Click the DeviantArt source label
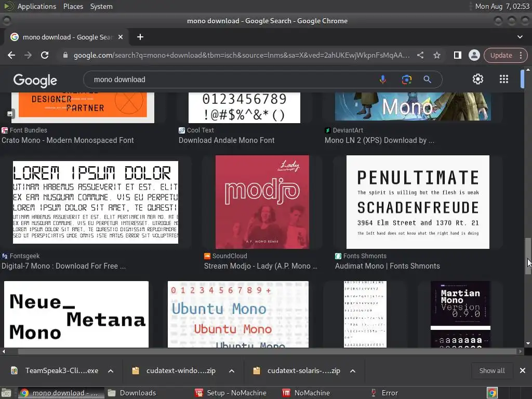 coord(348,130)
